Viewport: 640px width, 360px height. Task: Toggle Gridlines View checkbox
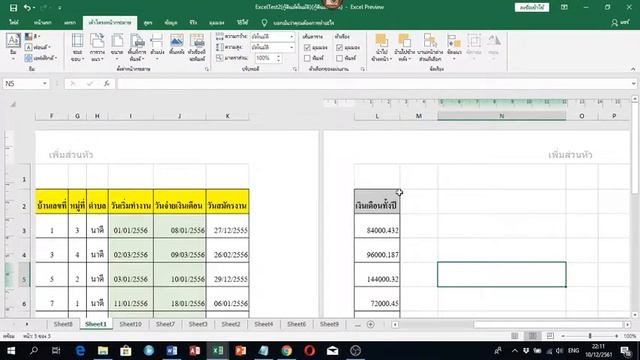pyautogui.click(x=307, y=48)
